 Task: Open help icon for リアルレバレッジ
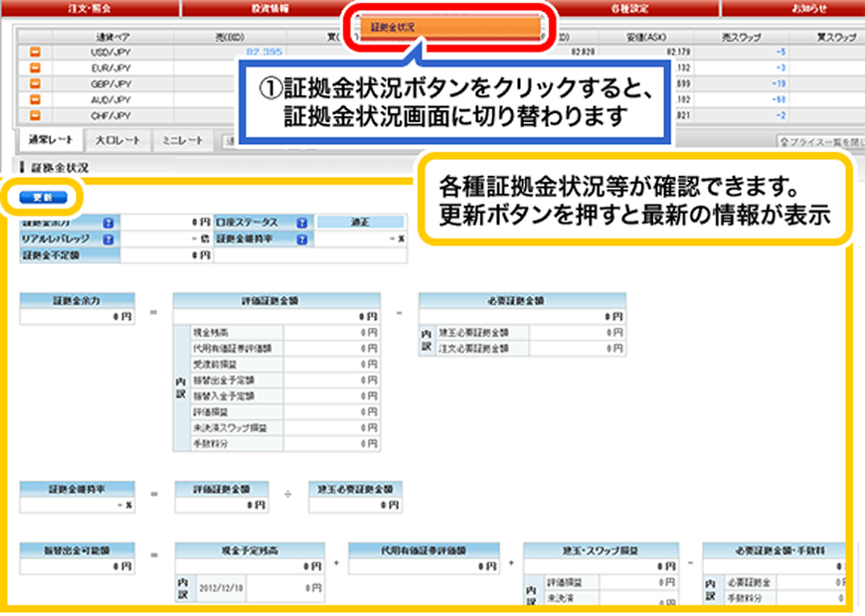click(107, 239)
